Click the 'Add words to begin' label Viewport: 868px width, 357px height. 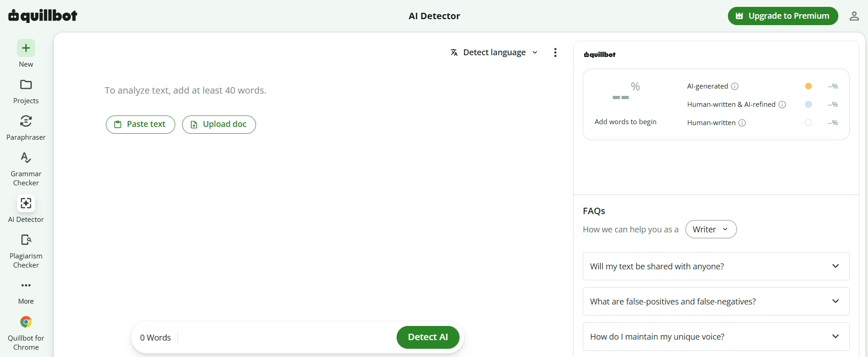[x=626, y=122]
